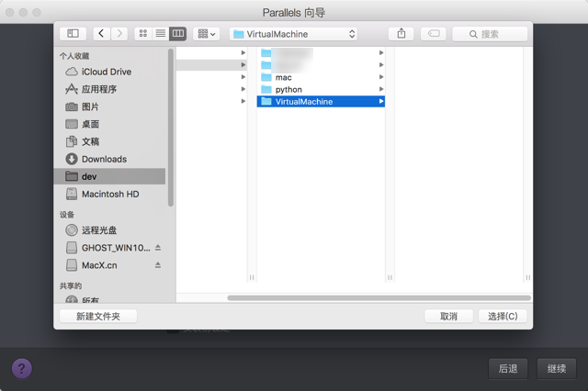Toggle the sidebar visibility button
This screenshot has height=391, width=588.
point(73,34)
